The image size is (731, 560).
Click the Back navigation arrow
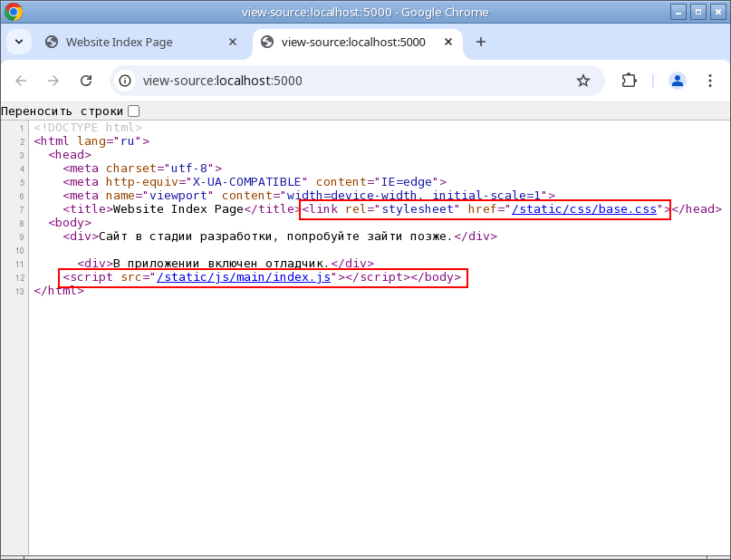point(21,81)
